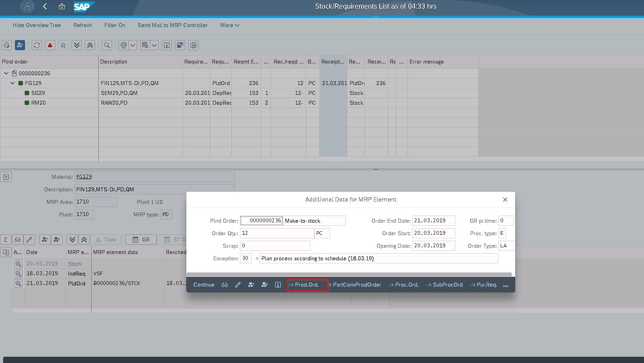
Task: Click Filter On
Action: pos(115,25)
